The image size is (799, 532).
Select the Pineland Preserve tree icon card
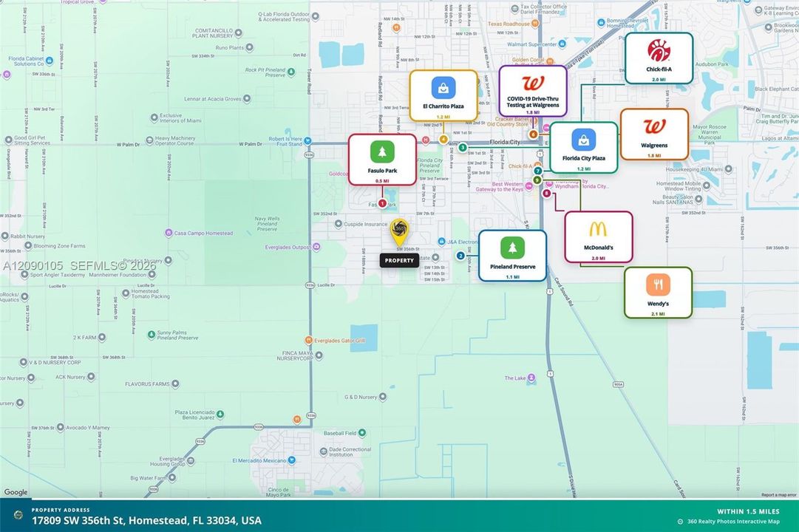512,256
